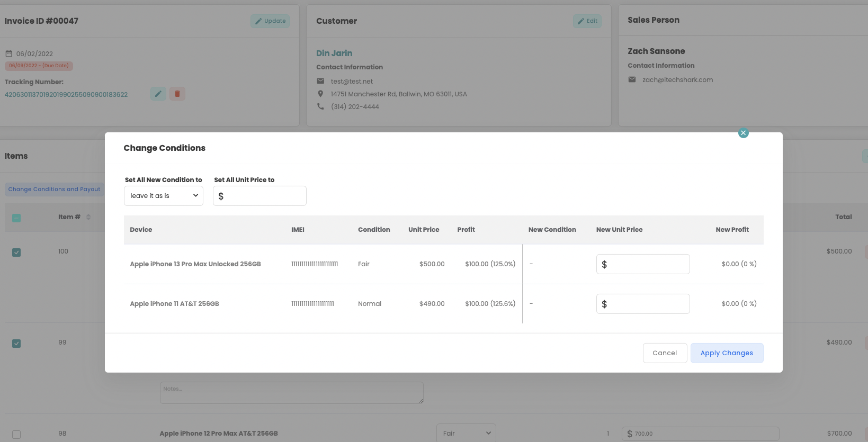Open the tracking number link
868x442 pixels.
[66, 94]
